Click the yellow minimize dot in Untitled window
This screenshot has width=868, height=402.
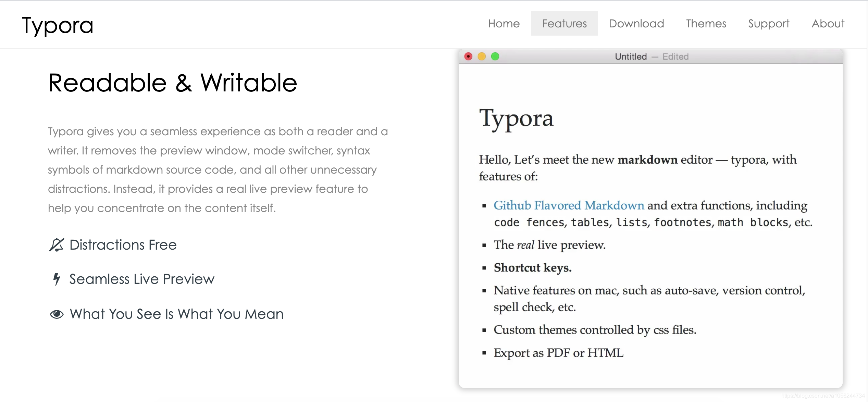(x=482, y=56)
